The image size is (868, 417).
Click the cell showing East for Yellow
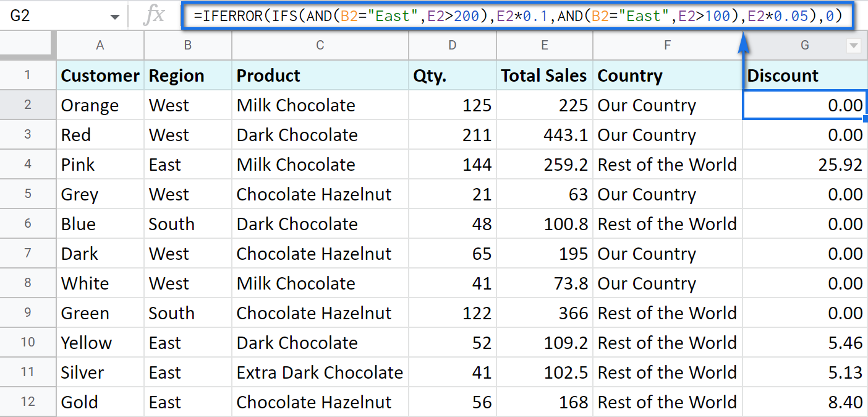[x=187, y=342]
